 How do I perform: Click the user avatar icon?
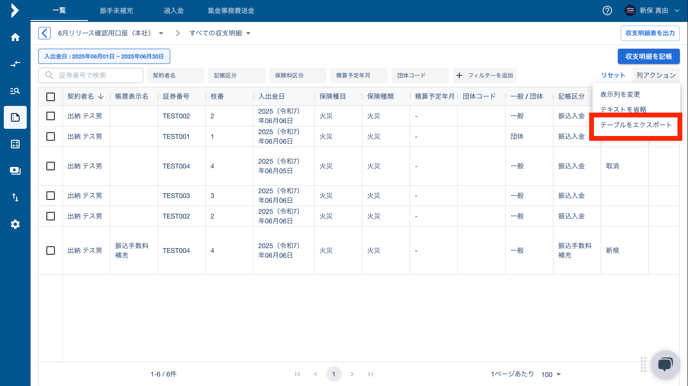click(x=630, y=11)
